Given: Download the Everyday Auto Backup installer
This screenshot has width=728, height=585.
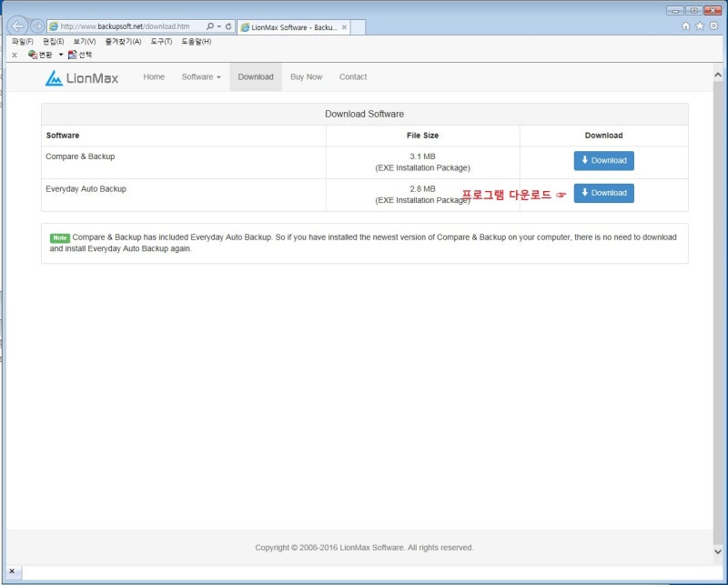Looking at the screenshot, I should (603, 193).
